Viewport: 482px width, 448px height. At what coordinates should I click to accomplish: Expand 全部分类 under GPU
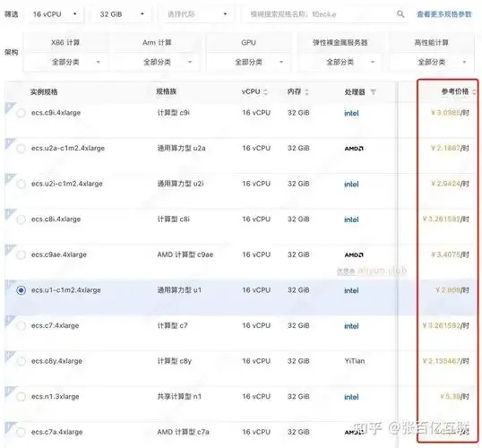pos(248,62)
